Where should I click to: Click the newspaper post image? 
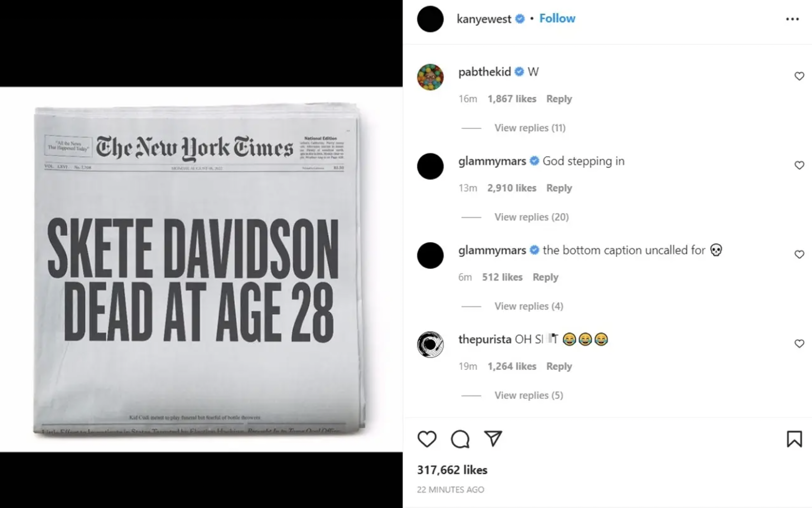pyautogui.click(x=201, y=269)
